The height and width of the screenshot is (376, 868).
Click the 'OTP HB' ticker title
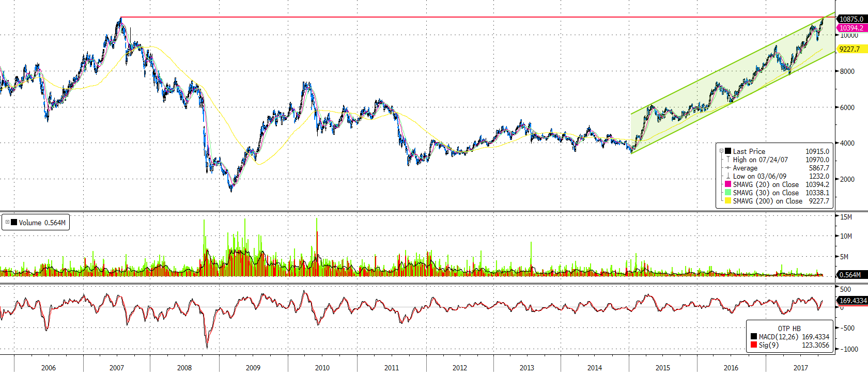click(789, 328)
